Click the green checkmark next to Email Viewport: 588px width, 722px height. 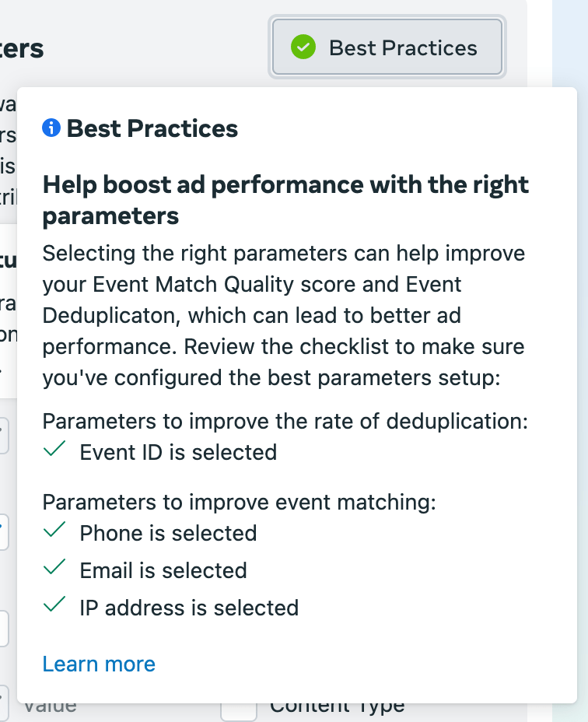coord(54,570)
